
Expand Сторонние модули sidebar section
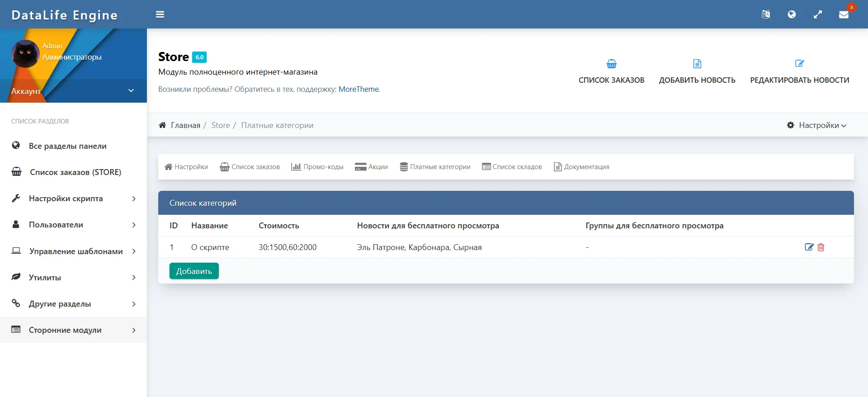[73, 330]
